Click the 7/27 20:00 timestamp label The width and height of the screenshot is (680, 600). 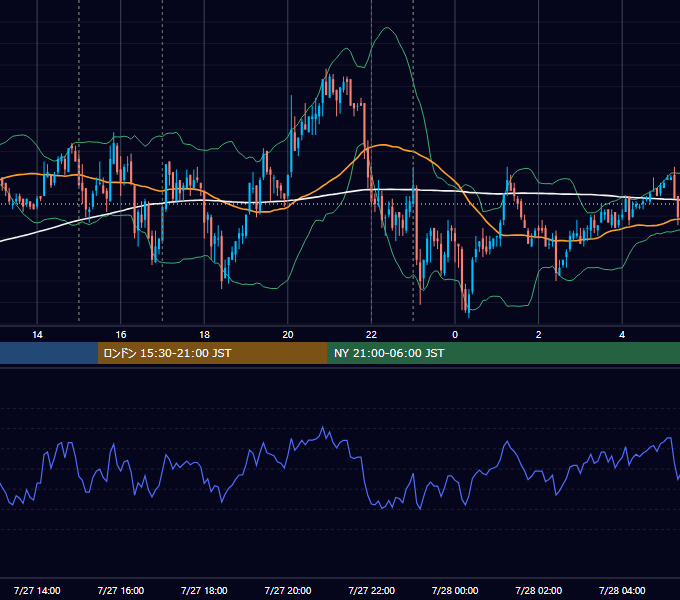(288, 590)
